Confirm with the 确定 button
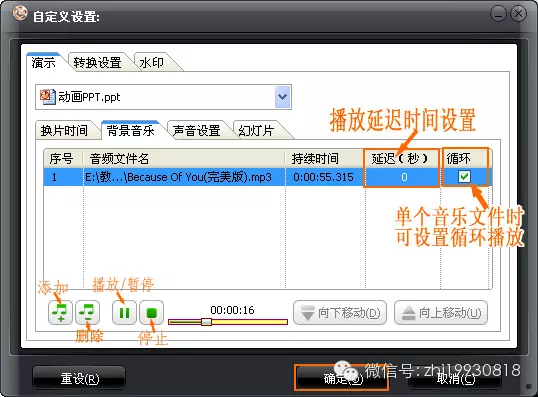The image size is (538, 397). 341,378
